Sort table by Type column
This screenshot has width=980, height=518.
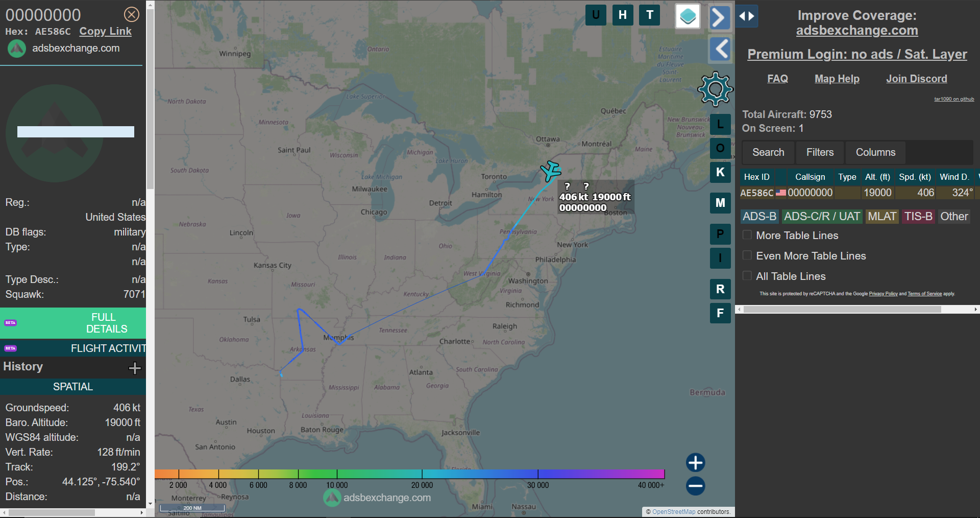(847, 177)
